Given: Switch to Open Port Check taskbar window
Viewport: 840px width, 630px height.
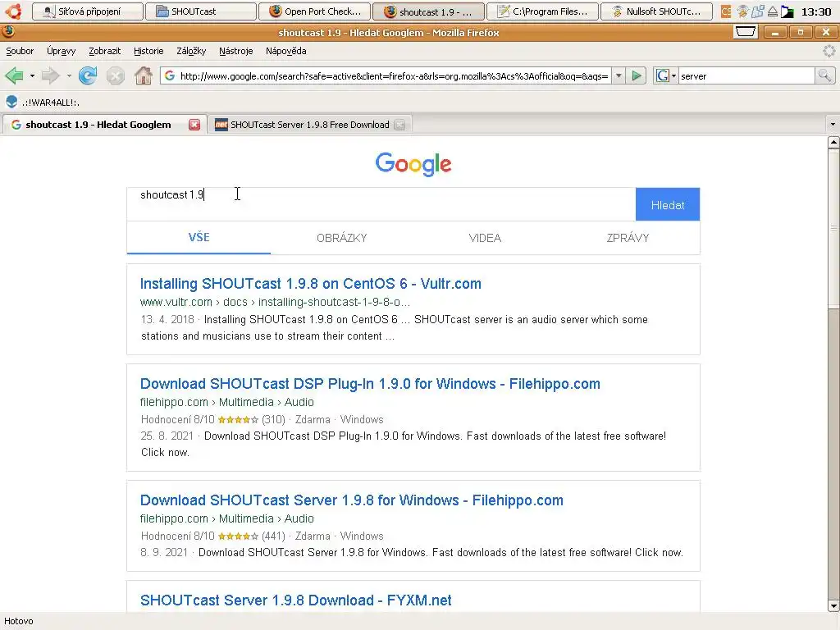Looking at the screenshot, I should [x=314, y=11].
